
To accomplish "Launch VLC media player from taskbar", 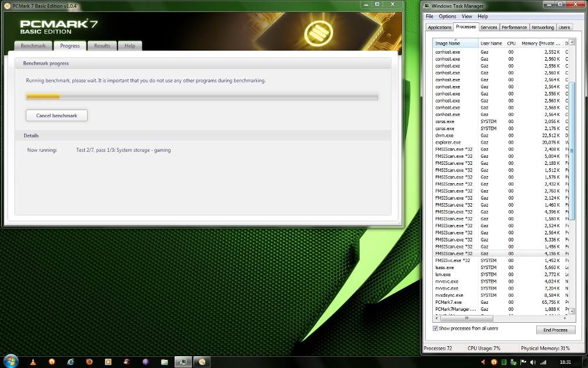I will click(33, 362).
